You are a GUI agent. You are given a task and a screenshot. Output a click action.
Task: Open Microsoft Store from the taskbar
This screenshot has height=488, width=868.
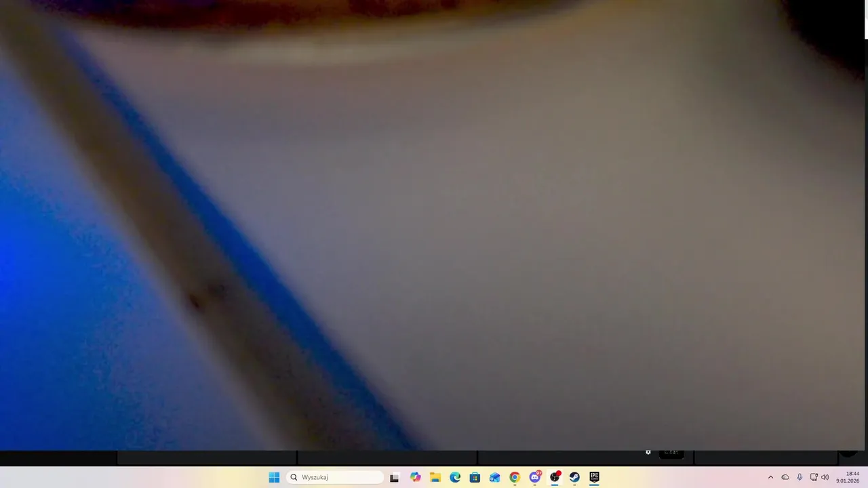(x=475, y=477)
